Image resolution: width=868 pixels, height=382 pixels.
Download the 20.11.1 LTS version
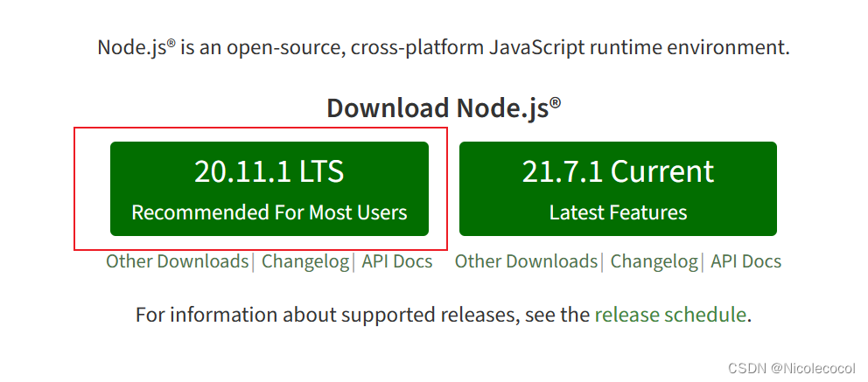(269, 189)
